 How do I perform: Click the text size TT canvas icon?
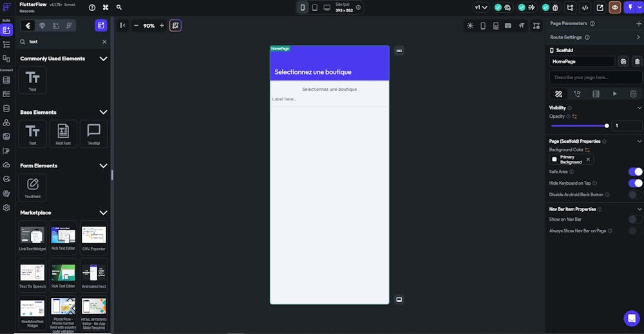[522, 26]
